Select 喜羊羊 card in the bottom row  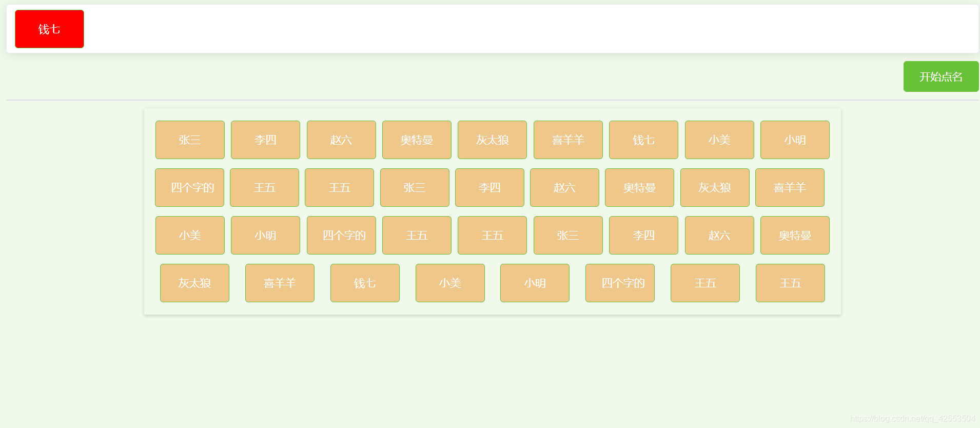tap(280, 283)
